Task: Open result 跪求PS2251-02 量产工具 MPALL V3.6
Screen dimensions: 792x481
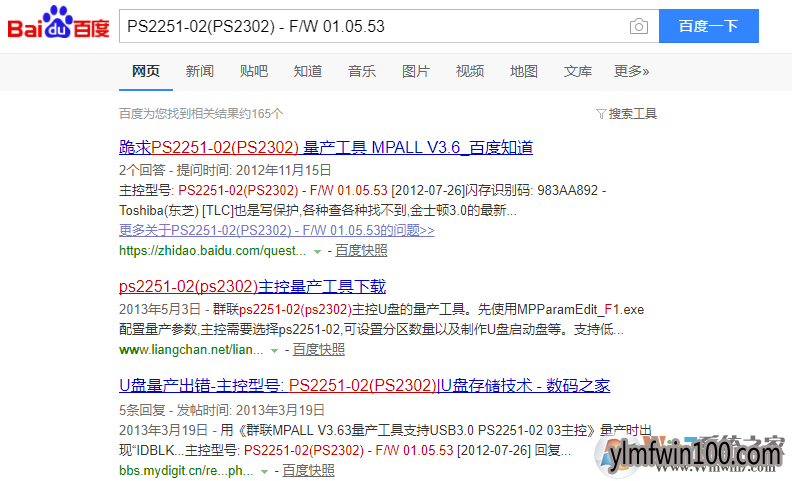Action: (326, 148)
